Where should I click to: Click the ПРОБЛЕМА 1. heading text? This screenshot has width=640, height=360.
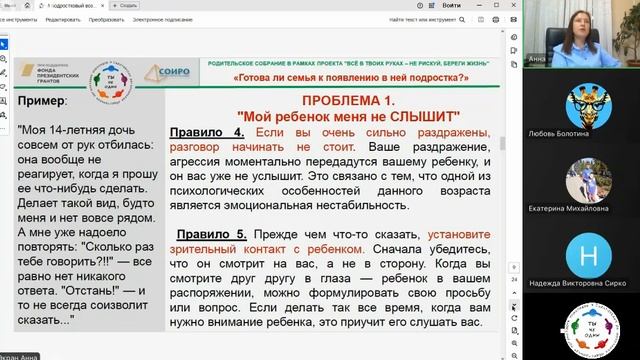(348, 100)
